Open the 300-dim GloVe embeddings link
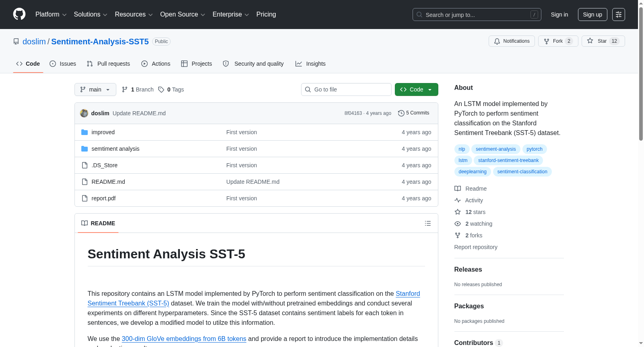644x347 pixels. click(184, 339)
